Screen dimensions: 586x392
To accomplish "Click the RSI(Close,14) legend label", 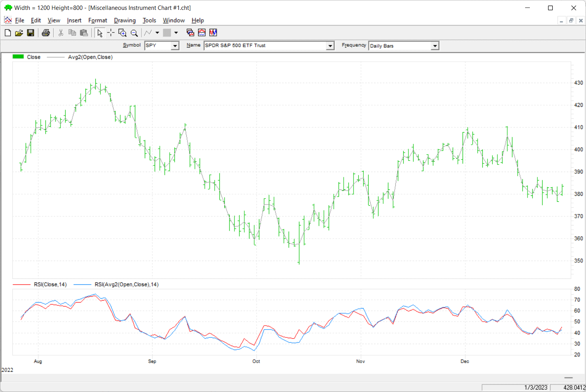I will pos(50,284).
